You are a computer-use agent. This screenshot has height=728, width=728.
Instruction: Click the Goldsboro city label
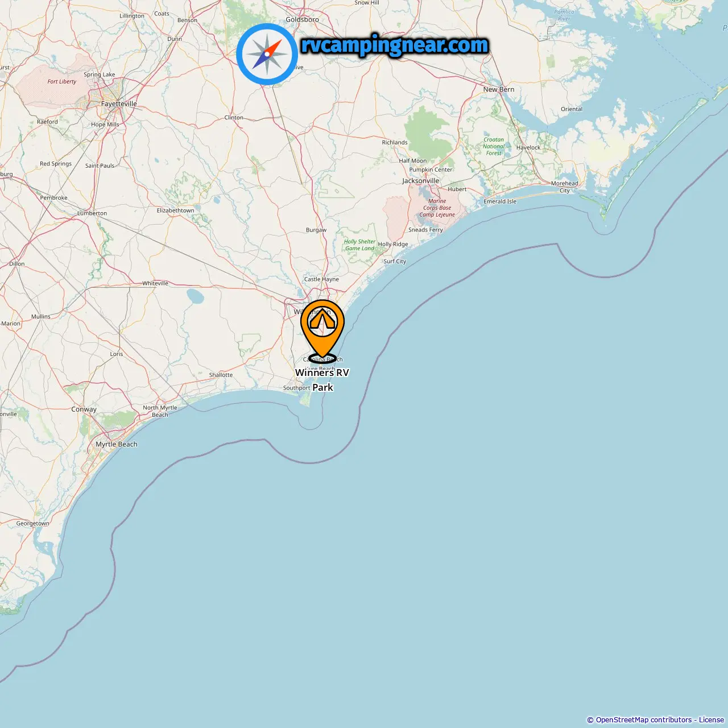[303, 19]
